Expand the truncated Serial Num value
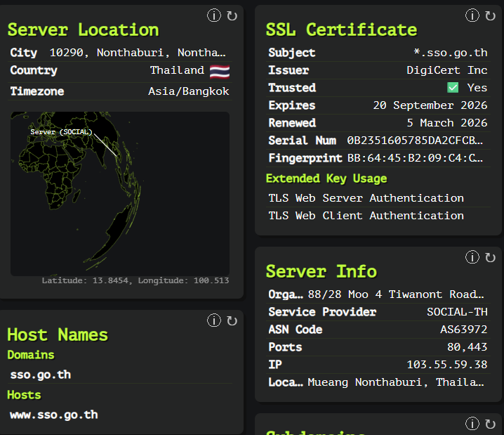The image size is (504, 435). point(415,141)
